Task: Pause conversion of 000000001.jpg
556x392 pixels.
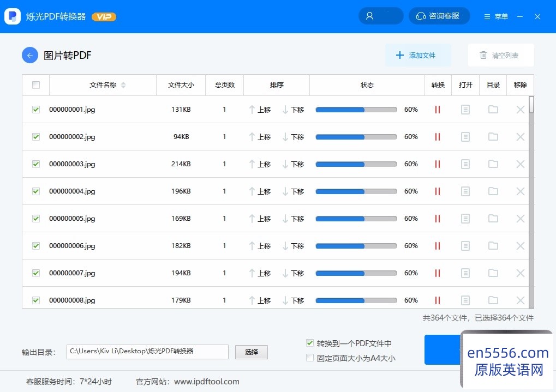Action: pyautogui.click(x=437, y=110)
